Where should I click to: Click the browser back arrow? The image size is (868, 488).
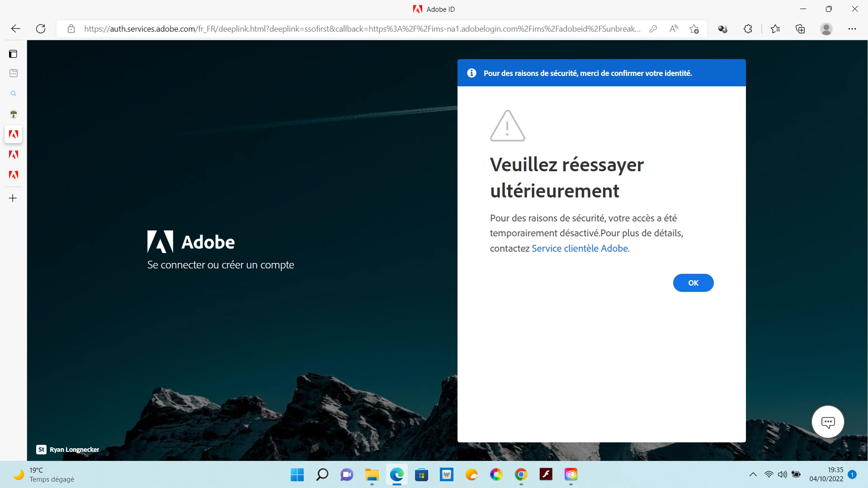[x=16, y=29]
